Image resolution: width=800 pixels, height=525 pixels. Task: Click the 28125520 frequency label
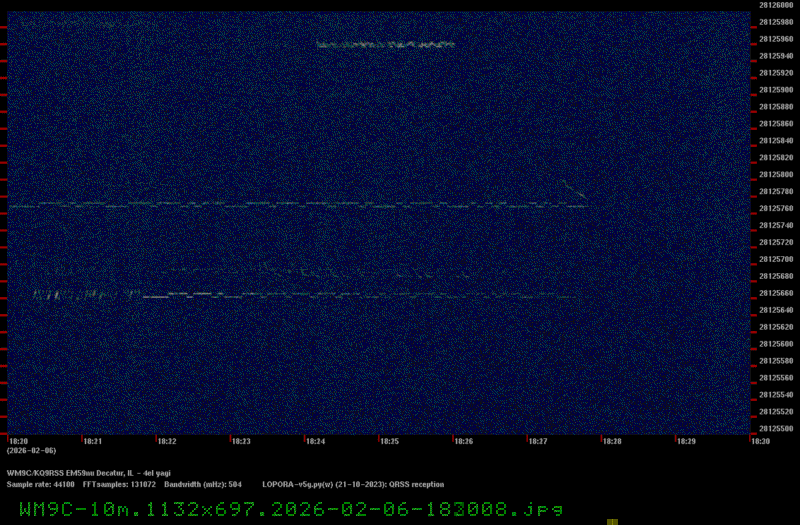click(776, 412)
